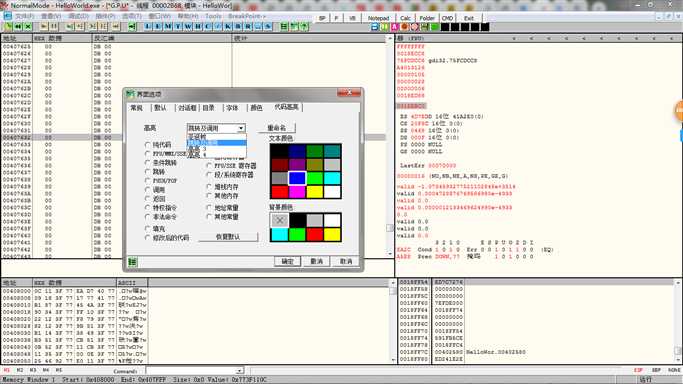Show Call stack with K icon
The width and height of the screenshot is (683, 384).
228,27
